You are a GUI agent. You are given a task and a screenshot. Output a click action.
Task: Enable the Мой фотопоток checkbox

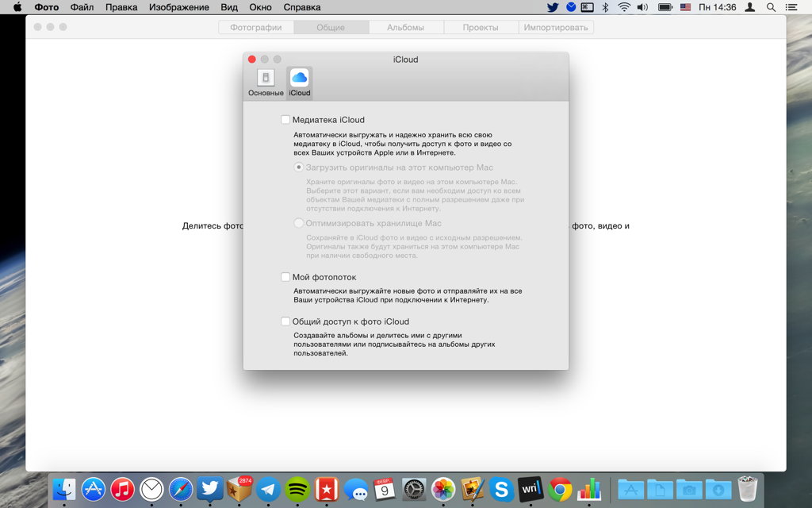[285, 277]
